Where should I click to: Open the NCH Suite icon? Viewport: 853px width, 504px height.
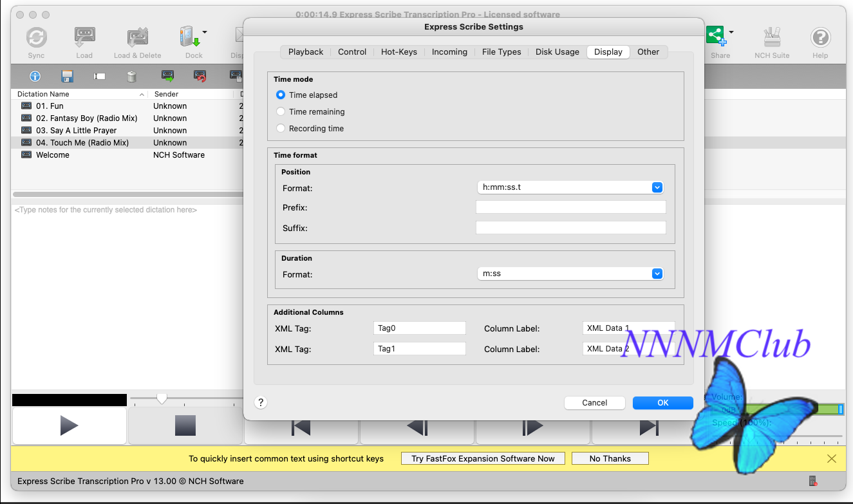771,38
